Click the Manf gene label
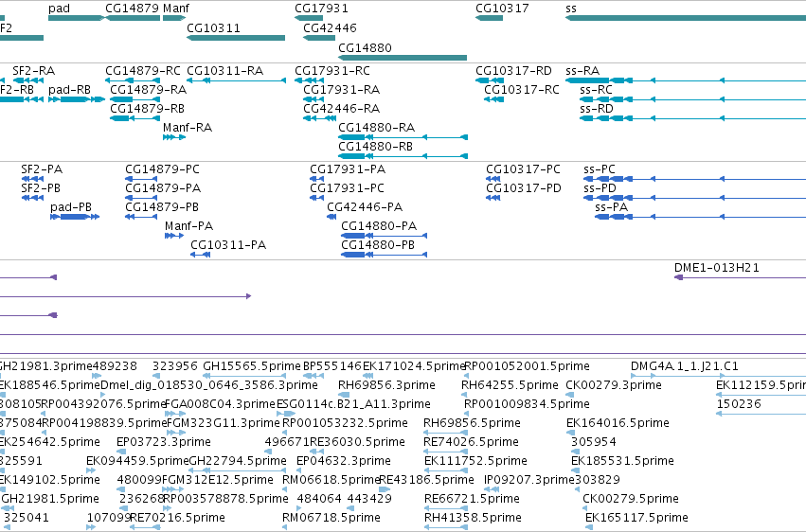 coord(176,9)
